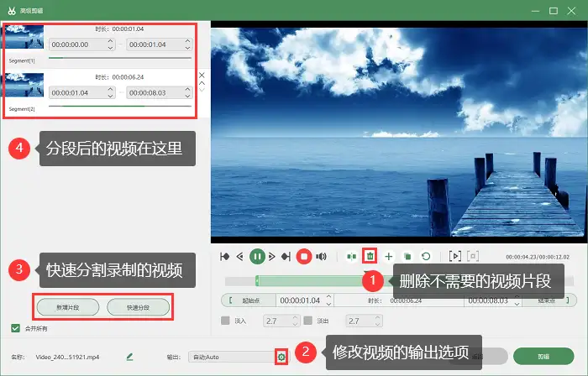Decrease the fade-out duration value

click(378, 324)
